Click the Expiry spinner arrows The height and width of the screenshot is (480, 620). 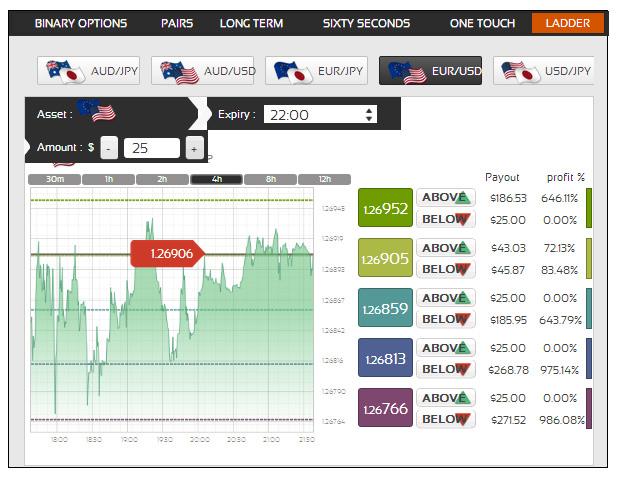369,115
